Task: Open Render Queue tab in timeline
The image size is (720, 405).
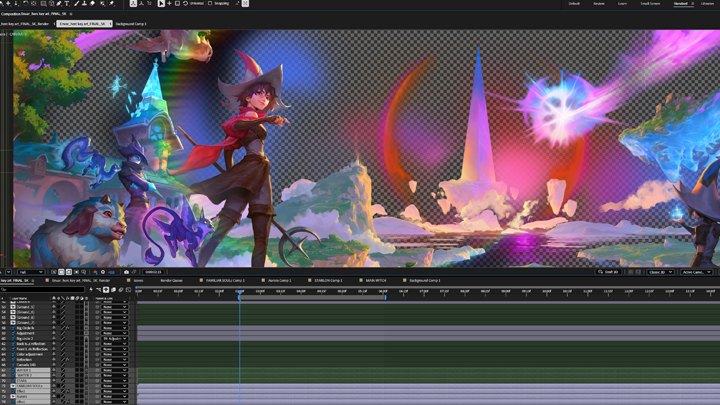Action: coord(171,280)
